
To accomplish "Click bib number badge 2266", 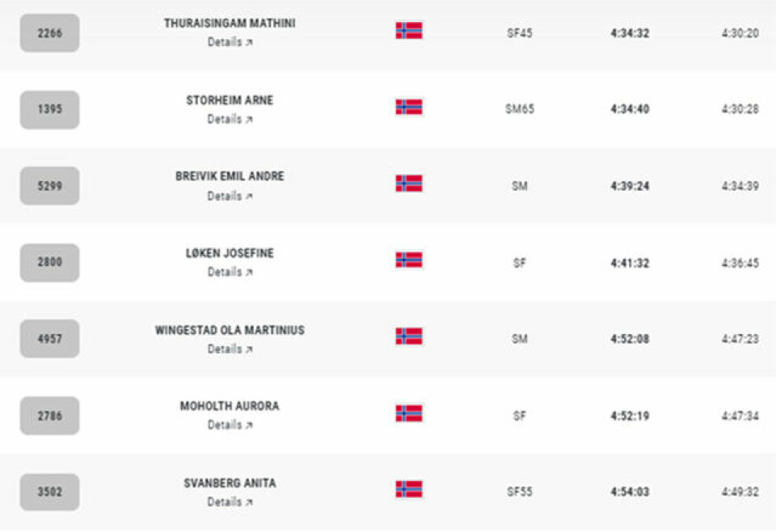I will [x=49, y=33].
